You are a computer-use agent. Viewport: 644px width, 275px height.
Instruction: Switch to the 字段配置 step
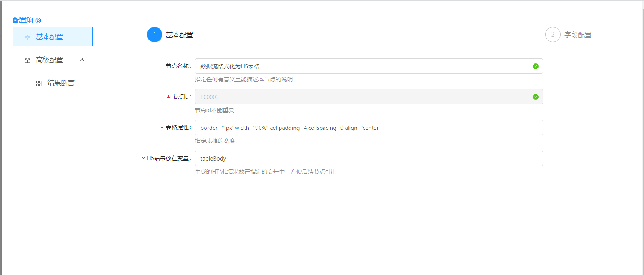tap(577, 35)
